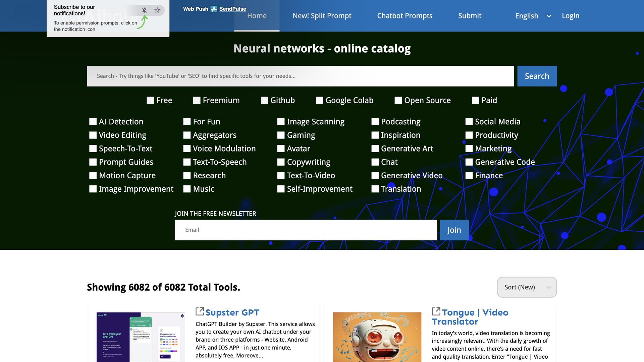Click the muted notification bell icon
The image size is (644, 362).
pyautogui.click(x=144, y=10)
